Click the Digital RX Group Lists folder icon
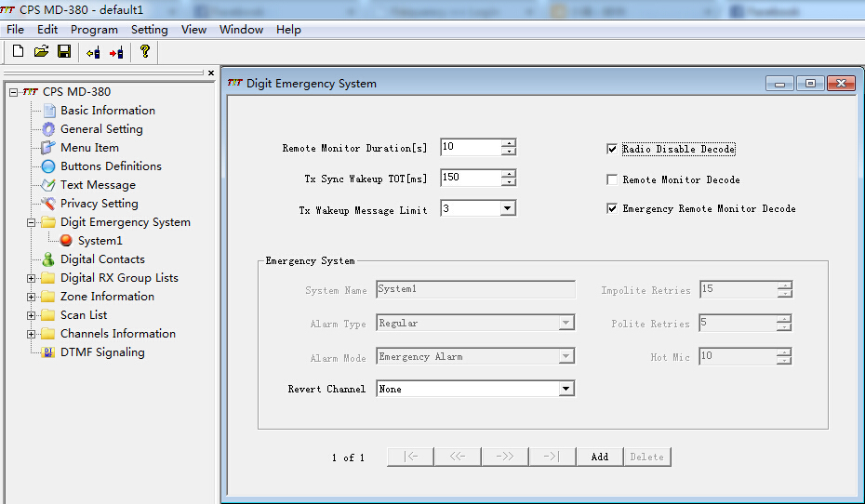This screenshot has height=504, width=865. pos(48,278)
